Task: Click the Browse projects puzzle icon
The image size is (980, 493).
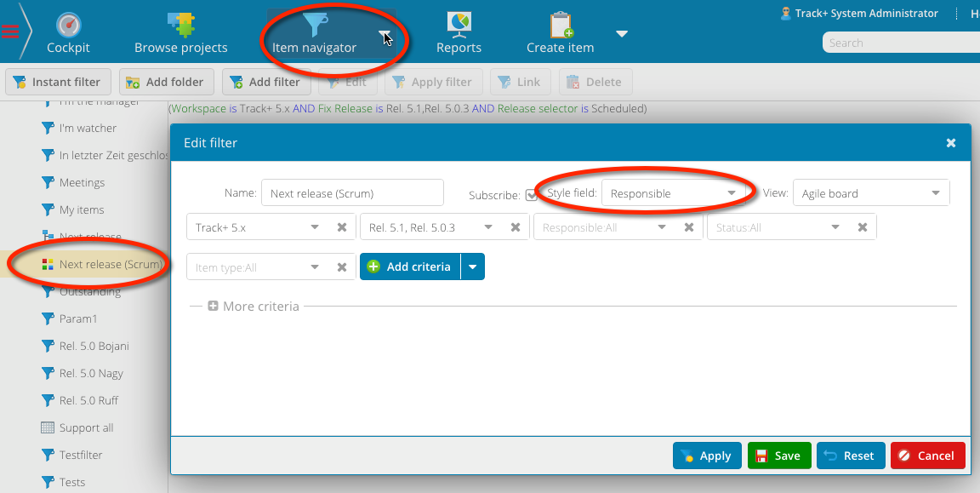Action: pos(180,25)
